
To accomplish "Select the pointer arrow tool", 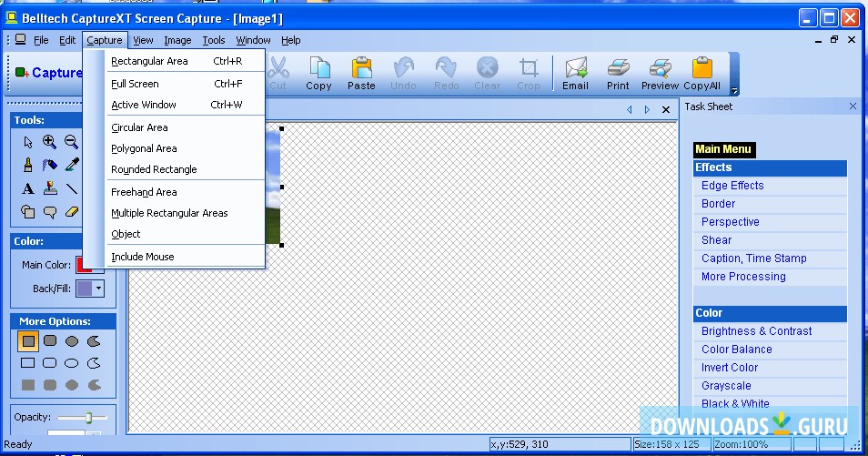I will point(28,142).
